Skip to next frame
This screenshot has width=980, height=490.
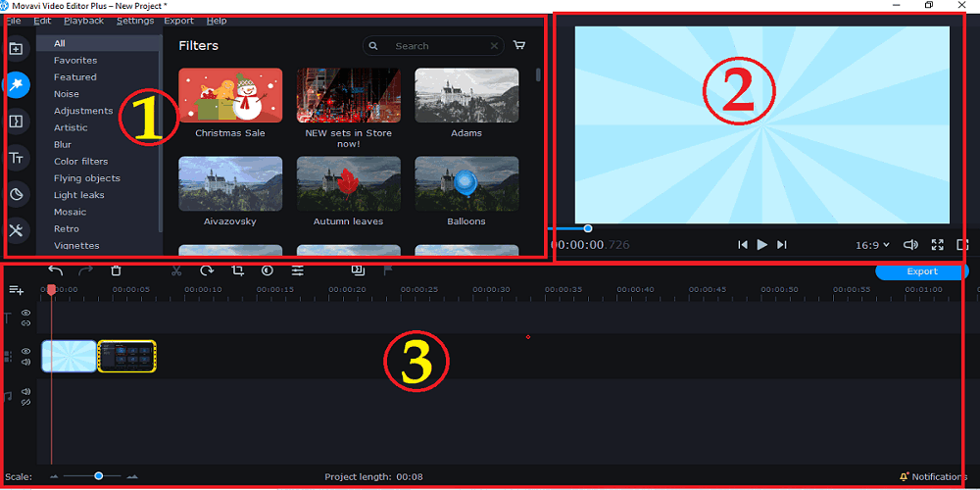pyautogui.click(x=781, y=245)
